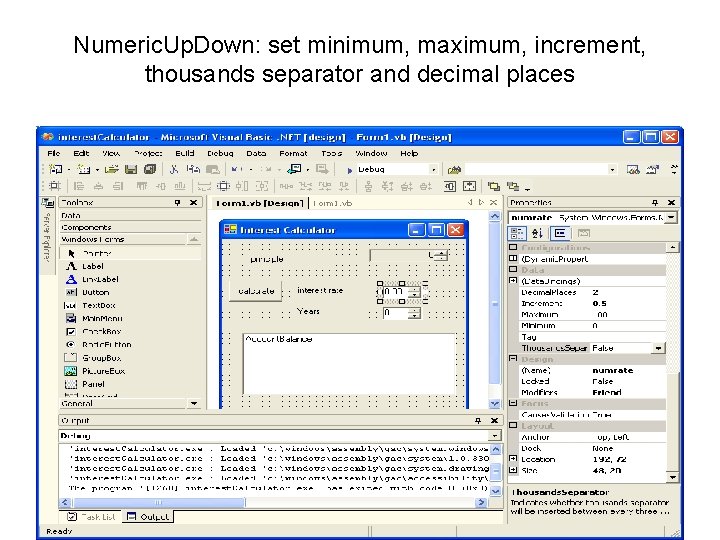Click the Copy toolbar icon
The image size is (720, 540).
click(193, 169)
